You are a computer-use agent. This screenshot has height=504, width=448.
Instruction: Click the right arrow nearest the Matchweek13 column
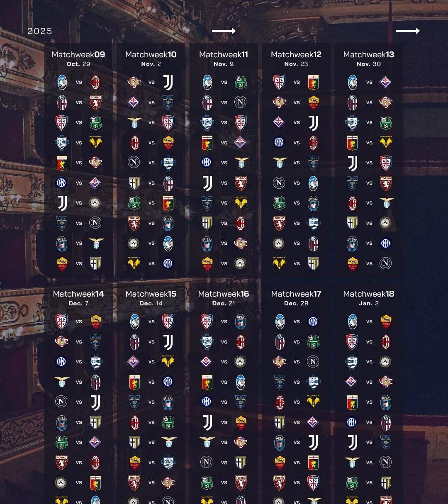click(x=408, y=31)
